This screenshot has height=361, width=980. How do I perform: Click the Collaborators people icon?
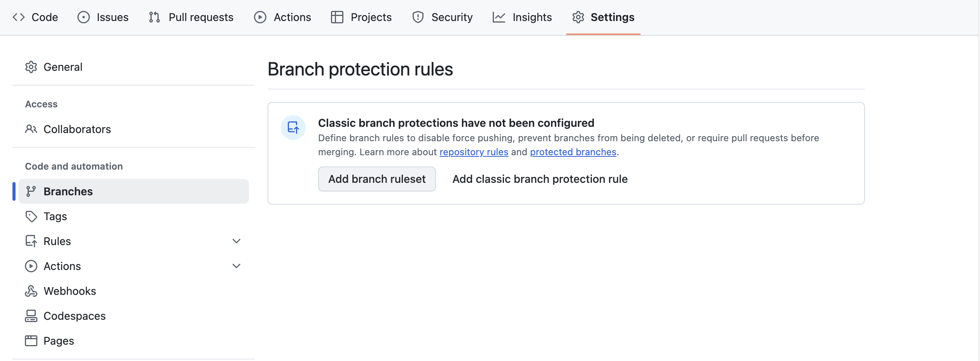31,129
